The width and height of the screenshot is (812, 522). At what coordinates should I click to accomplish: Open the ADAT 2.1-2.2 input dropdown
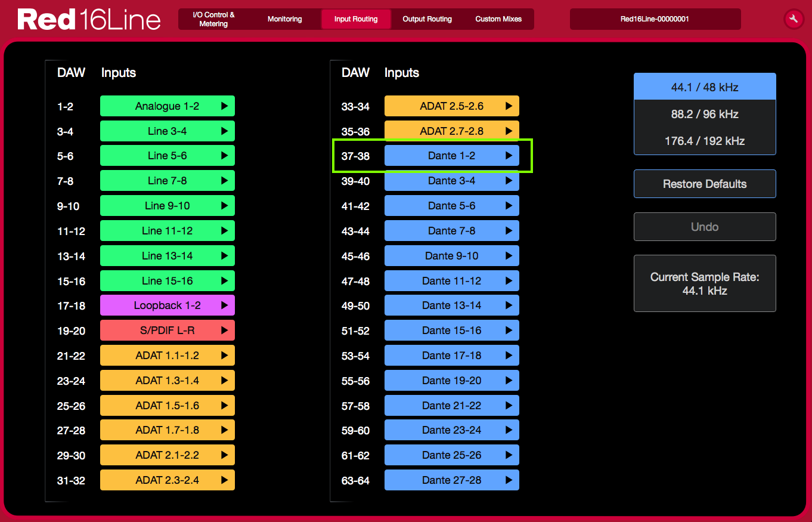[x=168, y=455]
